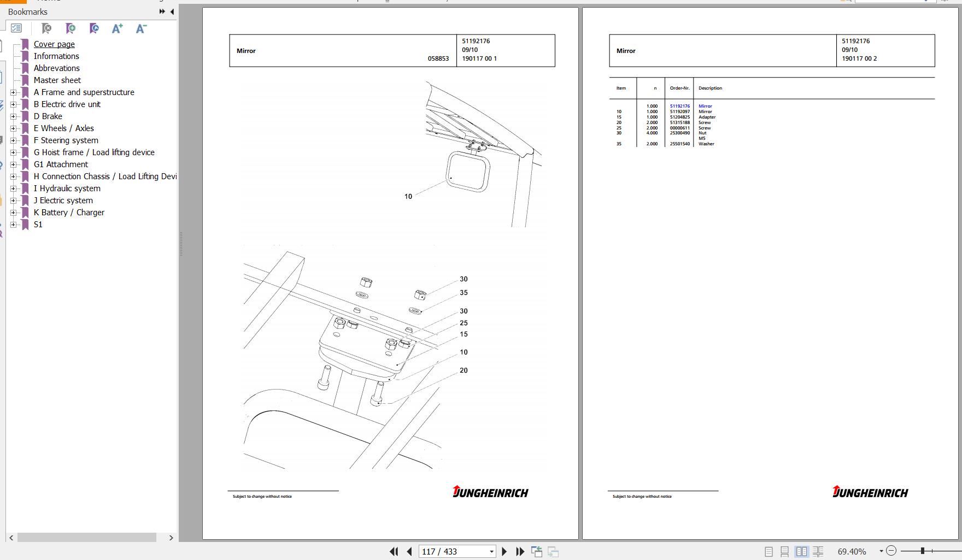Switch to continuous page view
Screen dimensions: 962x560
pos(784,552)
